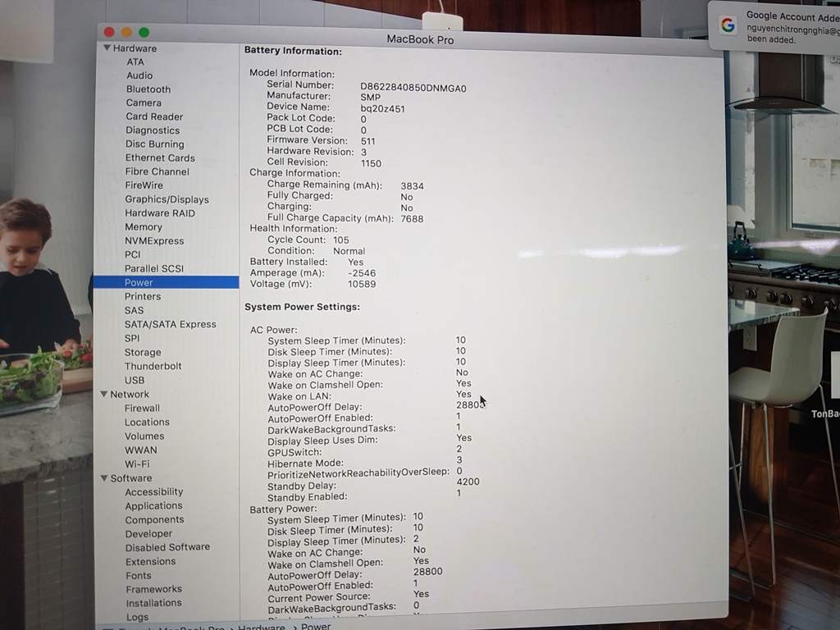Select NVMExpress in the sidebar
840x630 pixels.
click(x=154, y=241)
